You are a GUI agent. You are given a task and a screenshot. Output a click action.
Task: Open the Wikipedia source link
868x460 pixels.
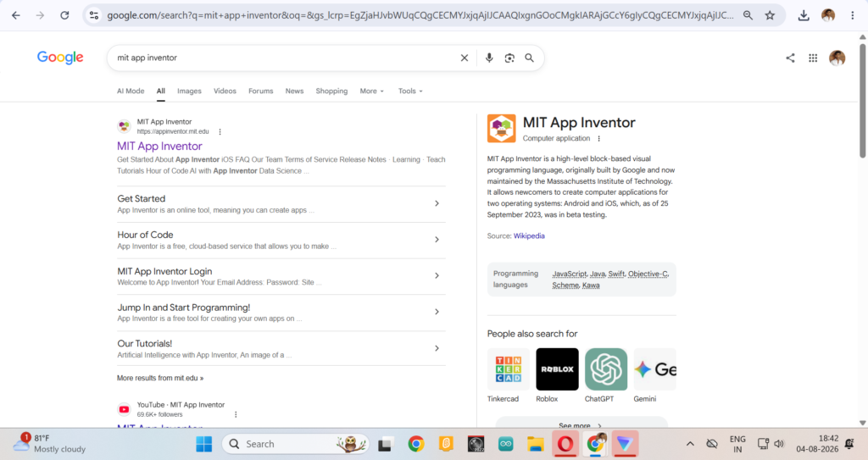coord(529,236)
